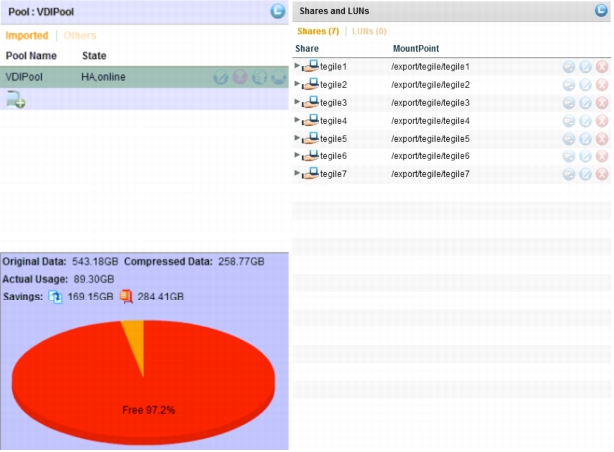The image size is (614, 452).
Task: Delete the tegile6 share
Action: pos(602,156)
